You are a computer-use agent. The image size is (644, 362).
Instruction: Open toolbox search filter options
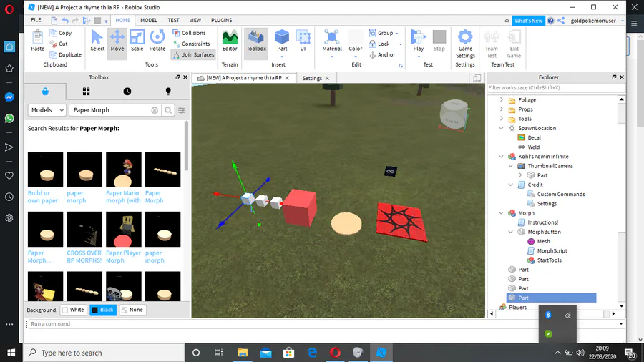(x=182, y=110)
